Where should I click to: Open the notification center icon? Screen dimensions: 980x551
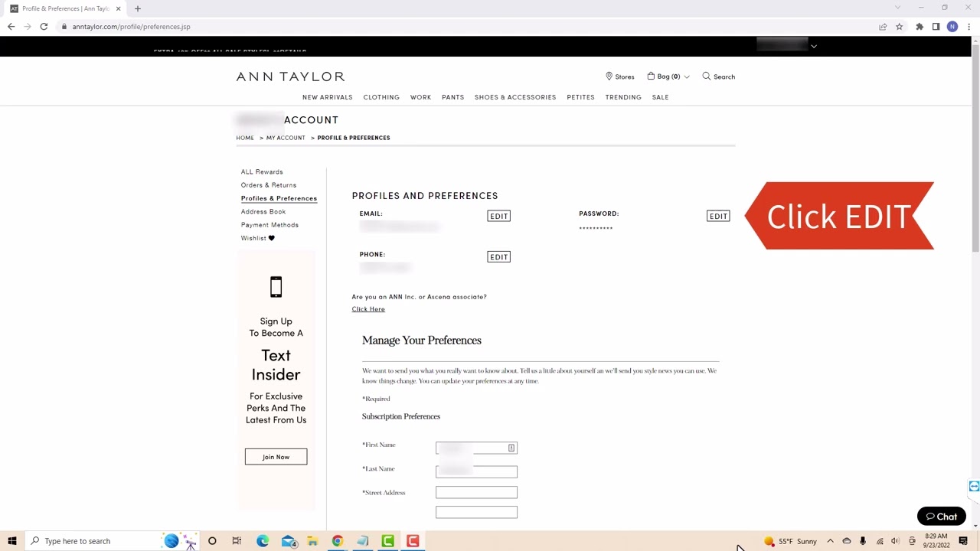pos(963,541)
